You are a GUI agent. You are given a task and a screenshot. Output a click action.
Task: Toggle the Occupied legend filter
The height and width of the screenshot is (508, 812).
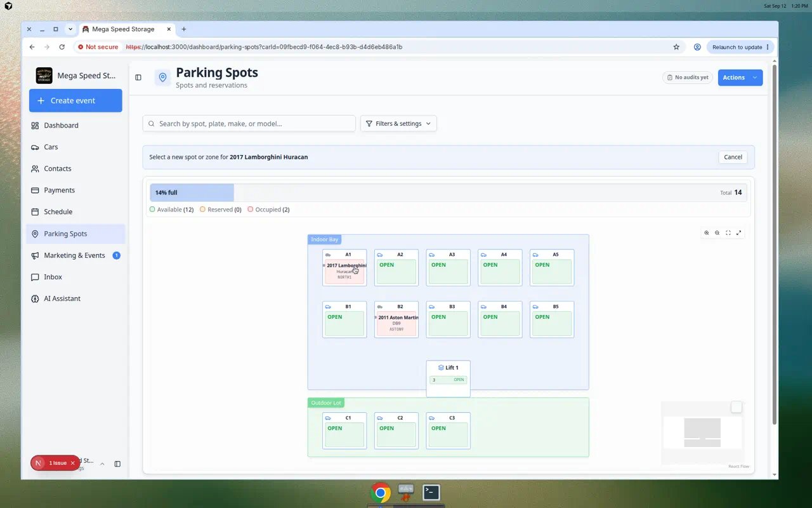(x=268, y=210)
